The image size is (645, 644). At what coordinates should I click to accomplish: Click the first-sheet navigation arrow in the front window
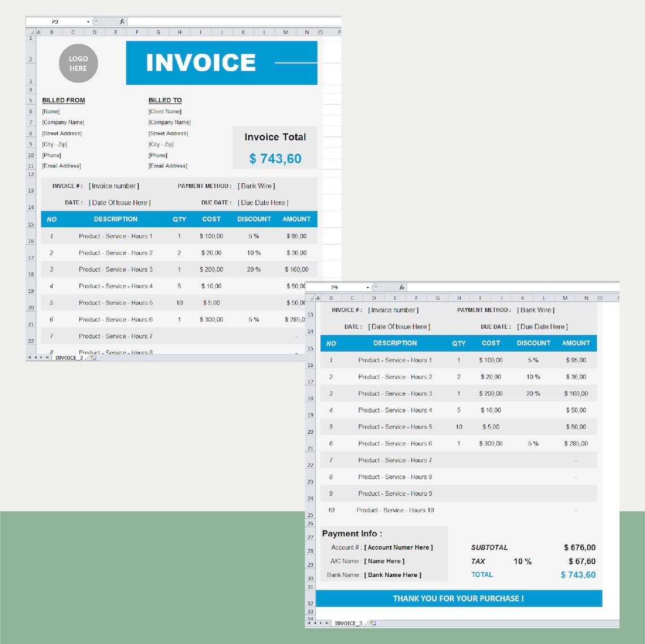(29, 357)
